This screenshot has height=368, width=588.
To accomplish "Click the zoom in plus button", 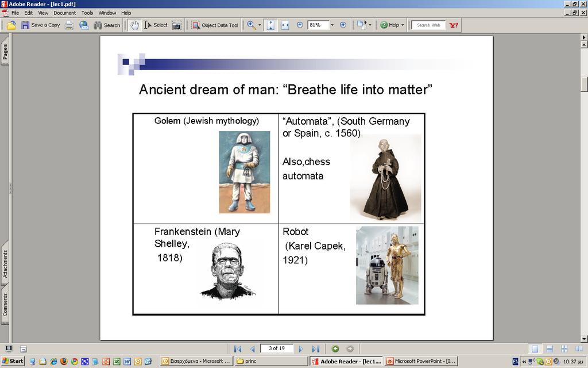I will coord(343,25).
